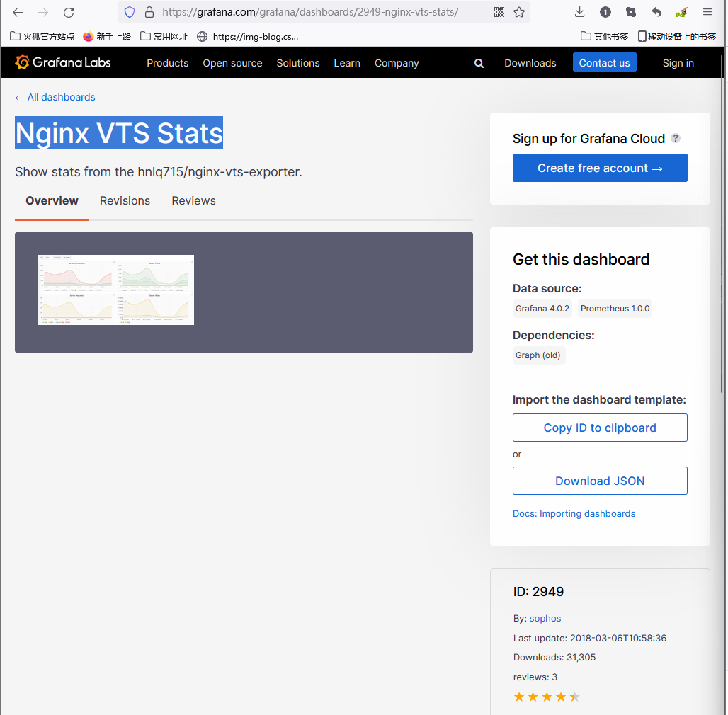Image resolution: width=728 pixels, height=715 pixels.
Task: Open the Solutions navigation menu
Action: tap(298, 63)
